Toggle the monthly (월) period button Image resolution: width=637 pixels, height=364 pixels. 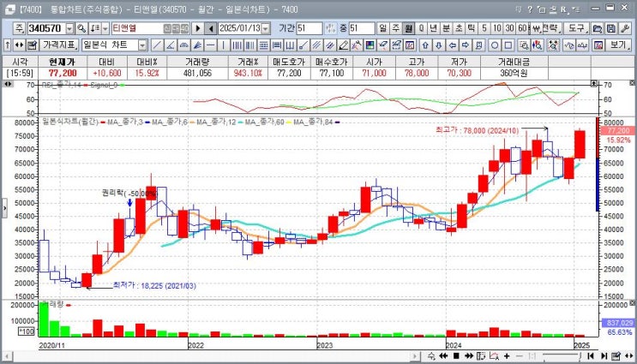[408, 28]
